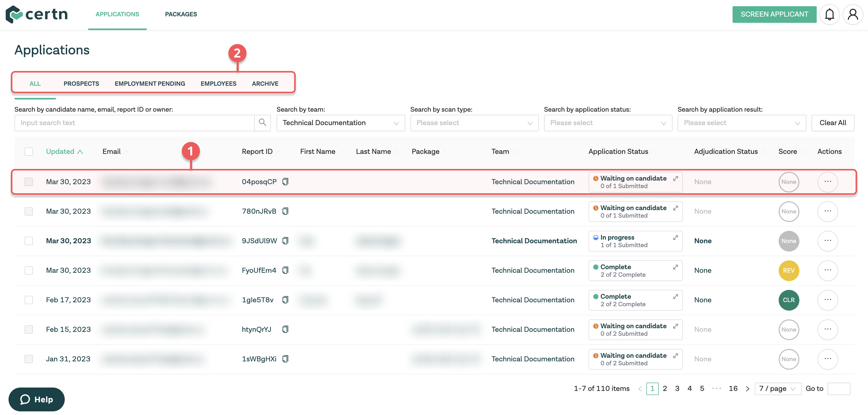The width and height of the screenshot is (868, 415).
Task: Click the search magnifier icon
Action: tap(262, 123)
